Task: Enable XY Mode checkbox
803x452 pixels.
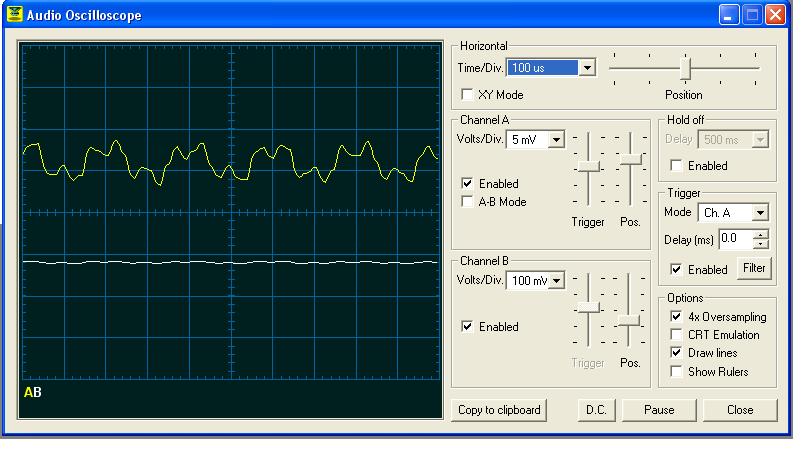Action: 467,95
